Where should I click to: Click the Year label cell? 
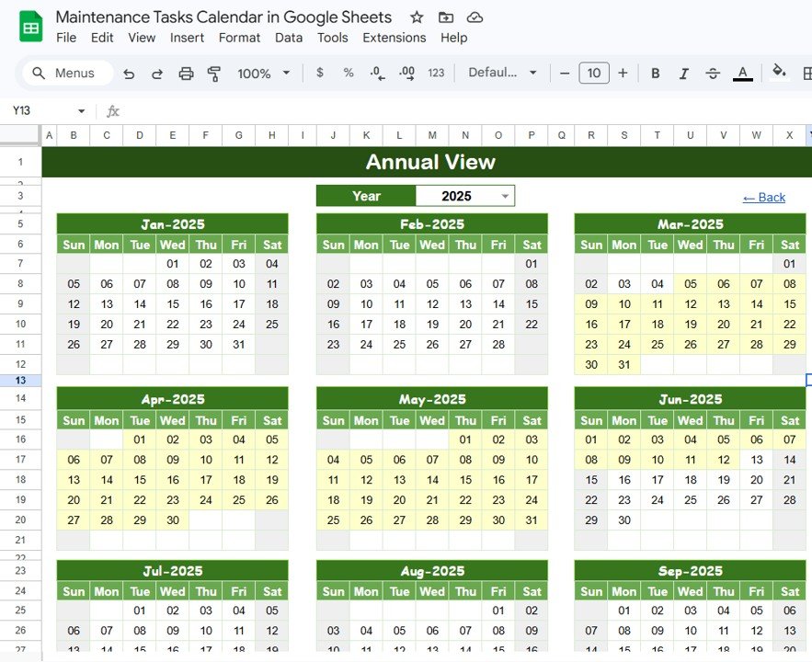[366, 196]
